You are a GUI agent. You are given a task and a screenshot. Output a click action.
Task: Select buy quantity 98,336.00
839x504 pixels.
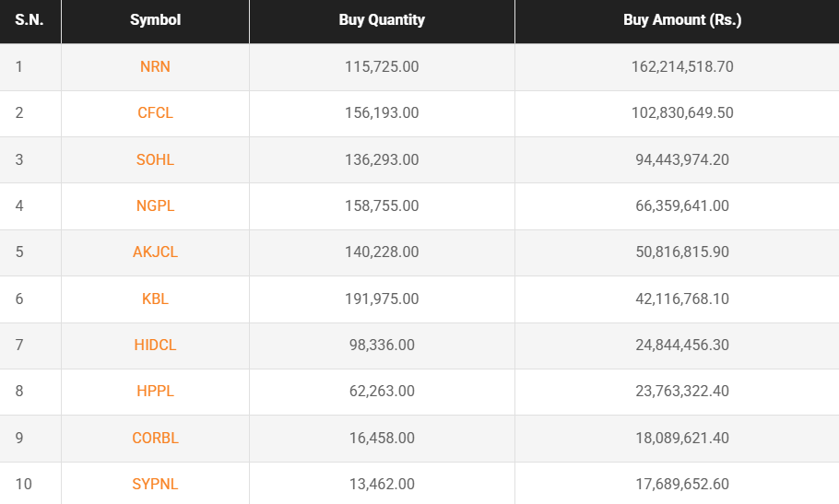(382, 345)
